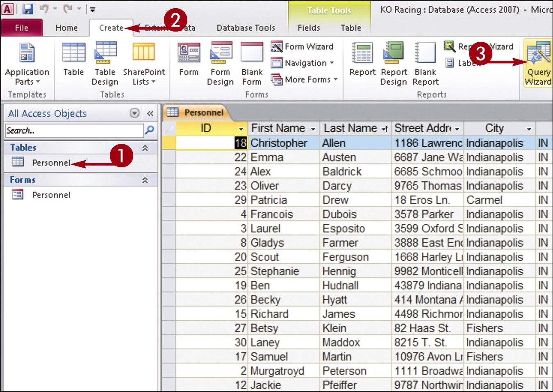
Task: Click the address cell '82 Haas St.'
Action: pyautogui.click(x=428, y=328)
